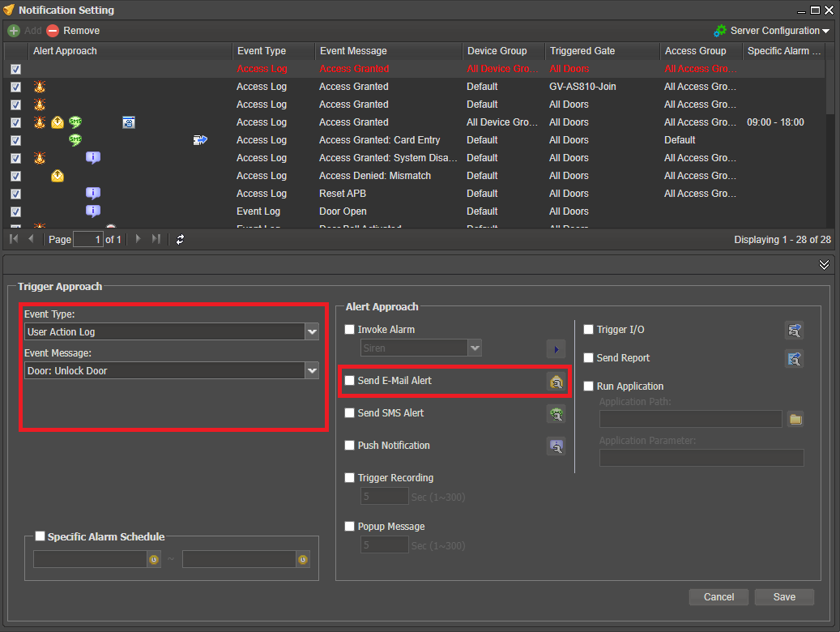The height and width of the screenshot is (632, 840).
Task: Open the Siren alarm sound dropdown
Action: point(475,348)
